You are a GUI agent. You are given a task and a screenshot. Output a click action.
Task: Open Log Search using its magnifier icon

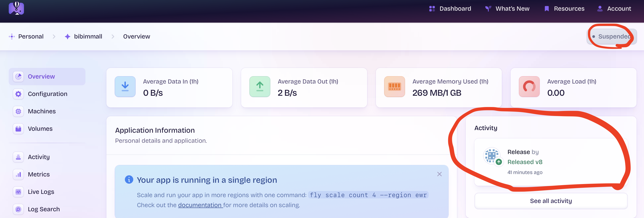(18, 209)
